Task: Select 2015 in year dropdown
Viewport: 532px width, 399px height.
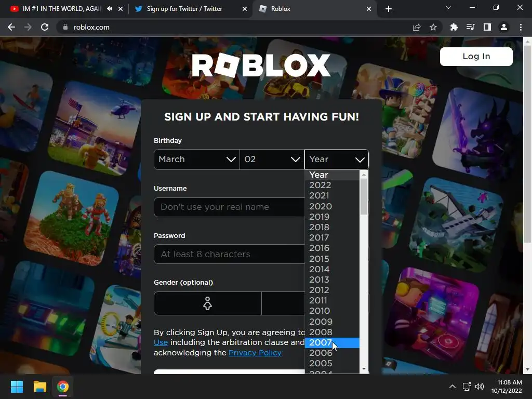Action: pyautogui.click(x=332, y=259)
